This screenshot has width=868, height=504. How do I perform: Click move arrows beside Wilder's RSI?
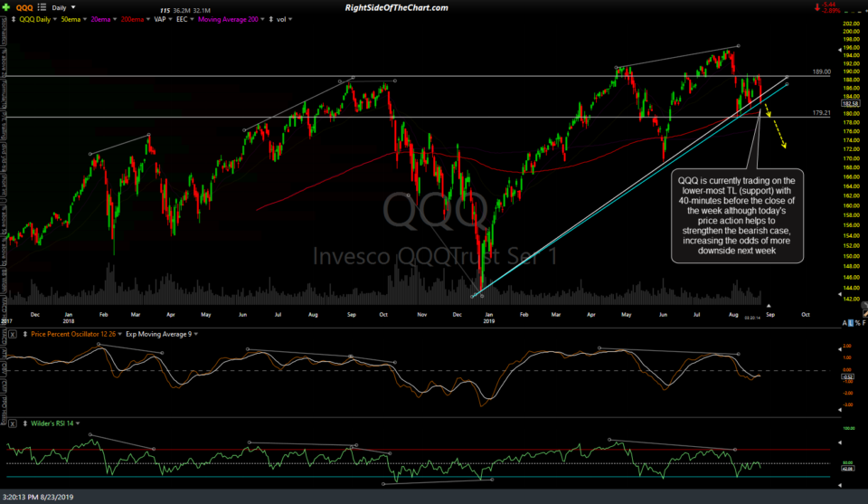click(25, 423)
